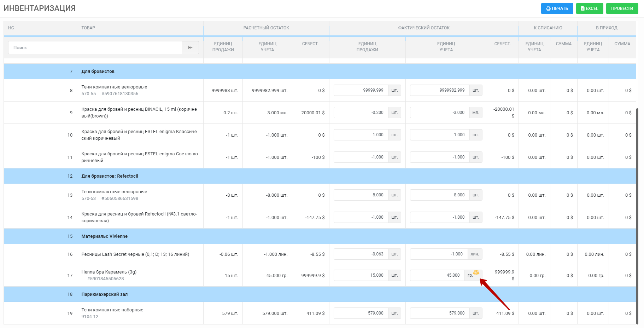Click product Тени компактные наборные
644x328 pixels.
112,310
